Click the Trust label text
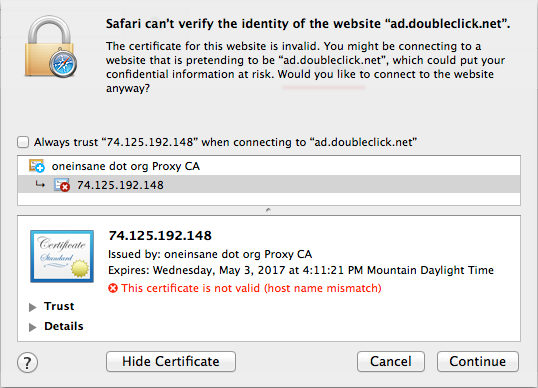Viewport: 538px width, 388px height. [x=59, y=306]
